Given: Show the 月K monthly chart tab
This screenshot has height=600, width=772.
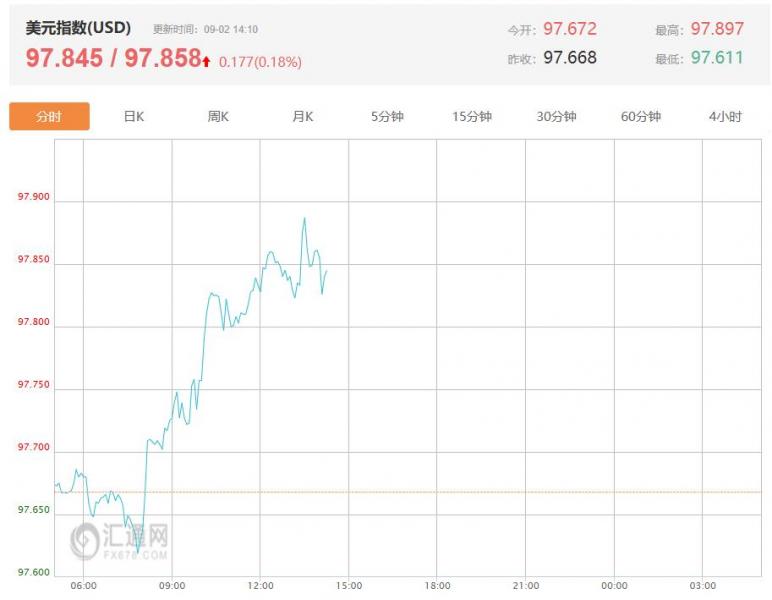Looking at the screenshot, I should pos(303,116).
